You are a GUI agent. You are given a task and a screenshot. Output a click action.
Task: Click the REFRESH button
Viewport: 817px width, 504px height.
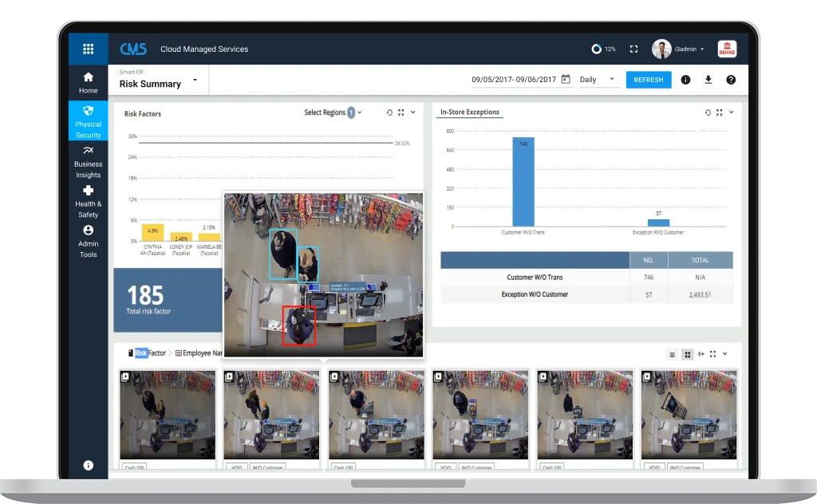648,80
